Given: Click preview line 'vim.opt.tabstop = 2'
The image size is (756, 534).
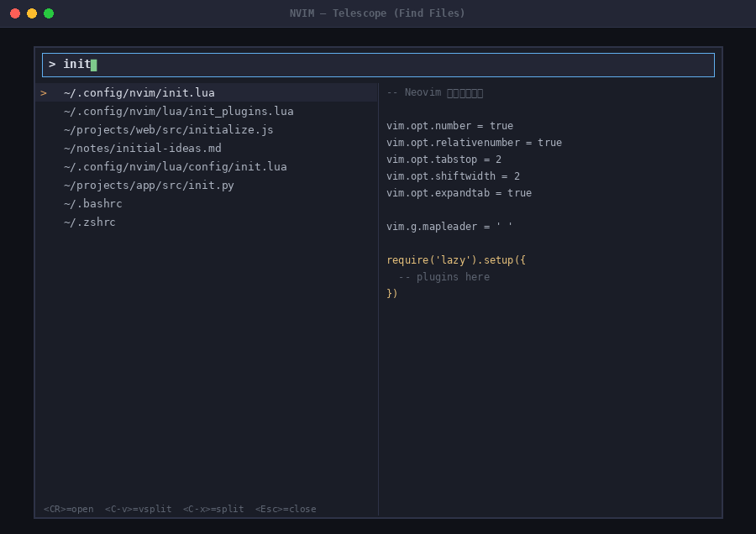Looking at the screenshot, I should [x=444, y=160].
